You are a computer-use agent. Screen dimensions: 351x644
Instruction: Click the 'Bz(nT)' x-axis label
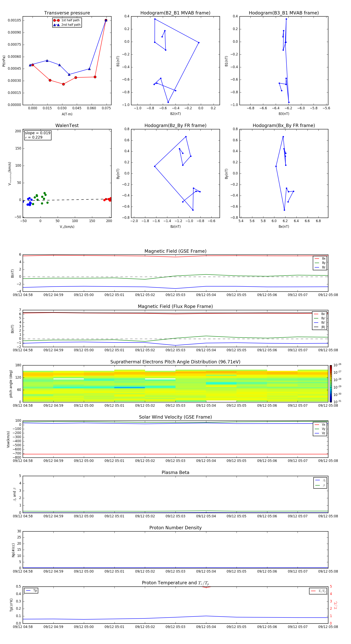[x=175, y=227]
